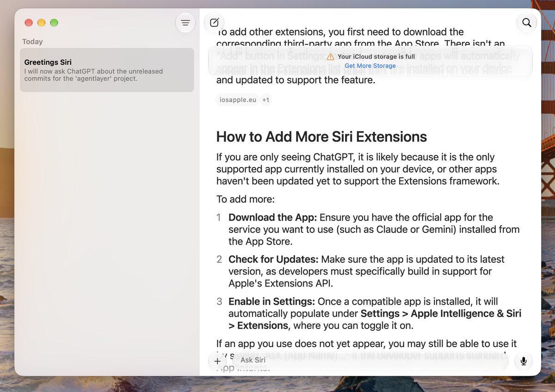
Task: Show additional sources via the +1 chip
Action: point(265,100)
